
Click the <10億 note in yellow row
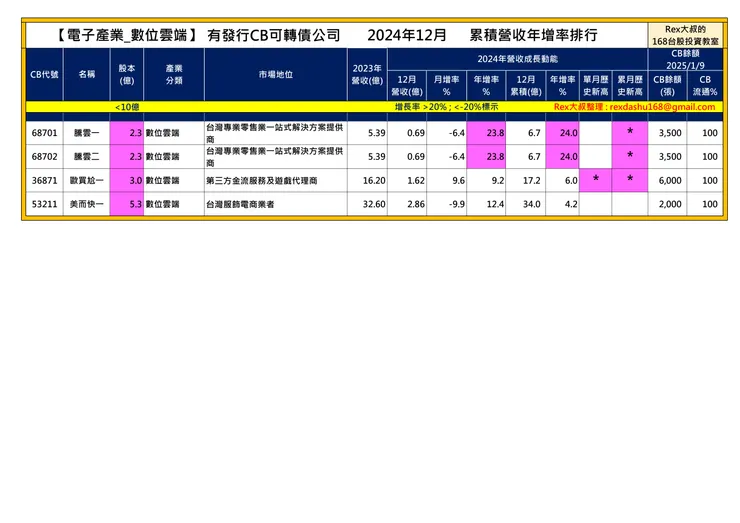click(127, 107)
